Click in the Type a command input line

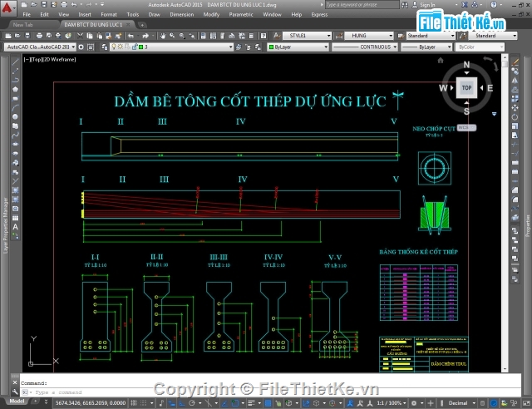click(270, 392)
